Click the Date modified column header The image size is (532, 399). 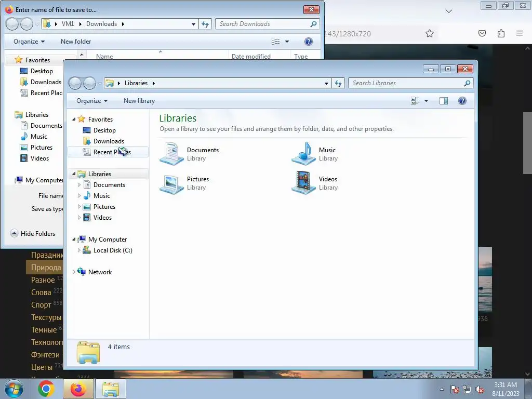coord(251,56)
